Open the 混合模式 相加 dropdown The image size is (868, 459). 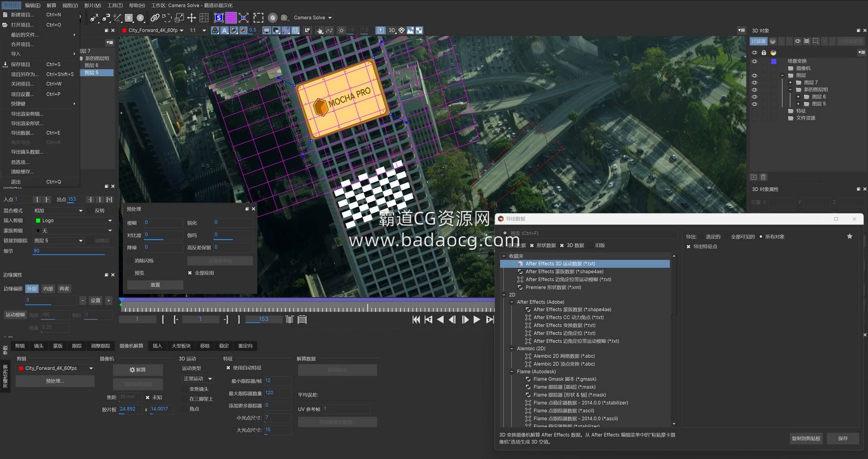(x=58, y=211)
